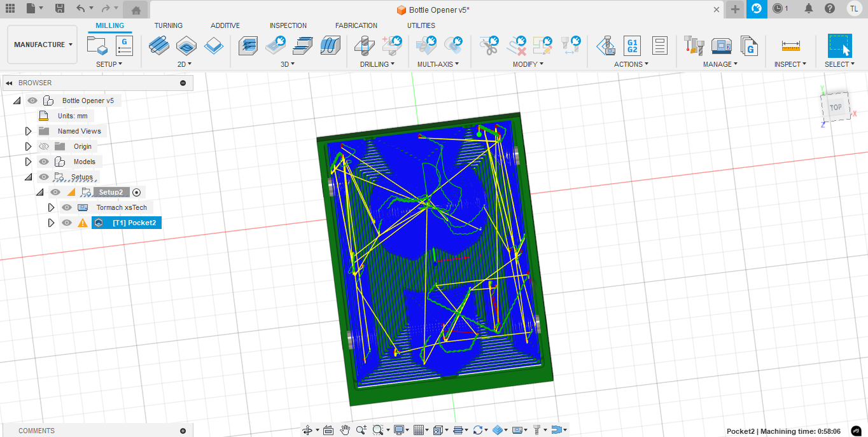The height and width of the screenshot is (437, 868).
Task: Select the [T1] Pocket2 operation
Action: tap(134, 223)
